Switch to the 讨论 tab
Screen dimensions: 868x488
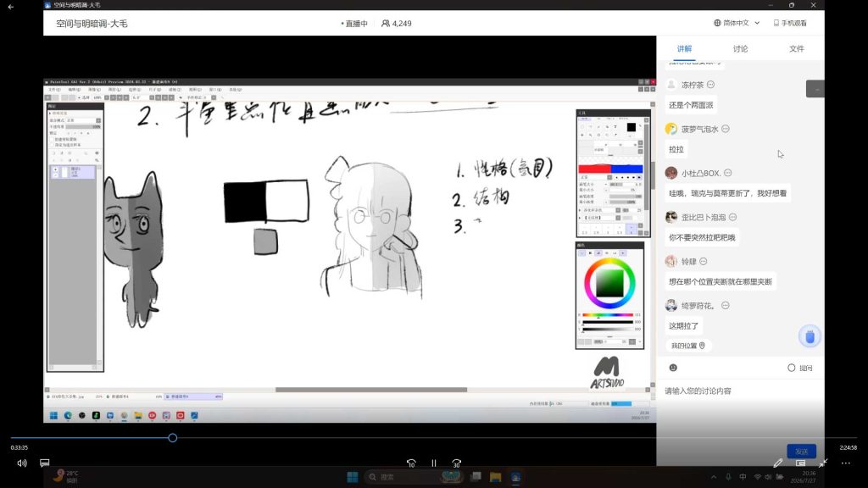(740, 48)
